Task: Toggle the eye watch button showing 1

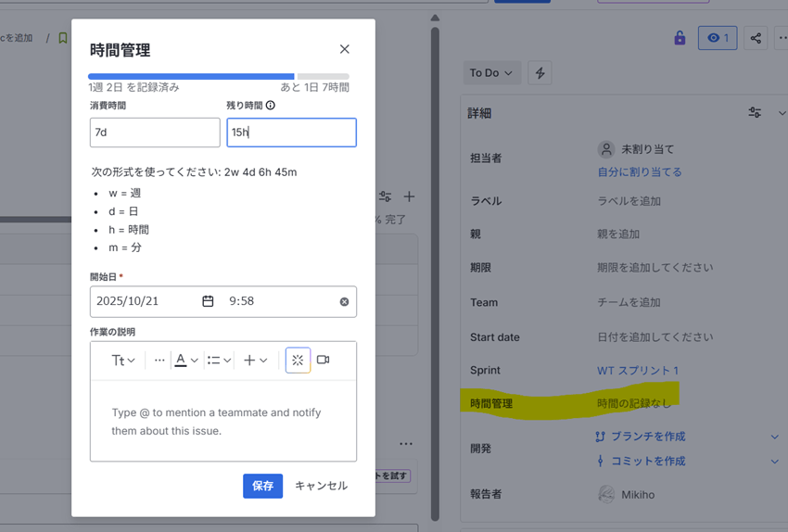Action: coord(718,38)
